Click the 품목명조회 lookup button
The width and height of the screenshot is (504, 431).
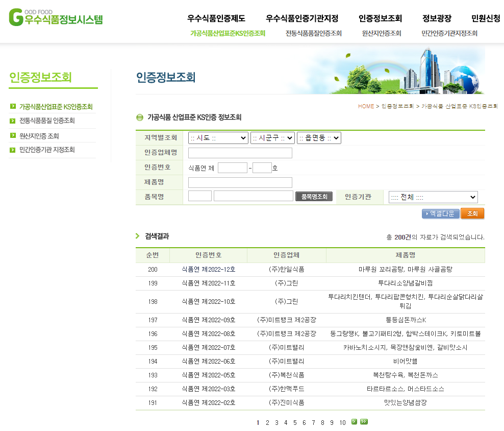[x=314, y=196]
